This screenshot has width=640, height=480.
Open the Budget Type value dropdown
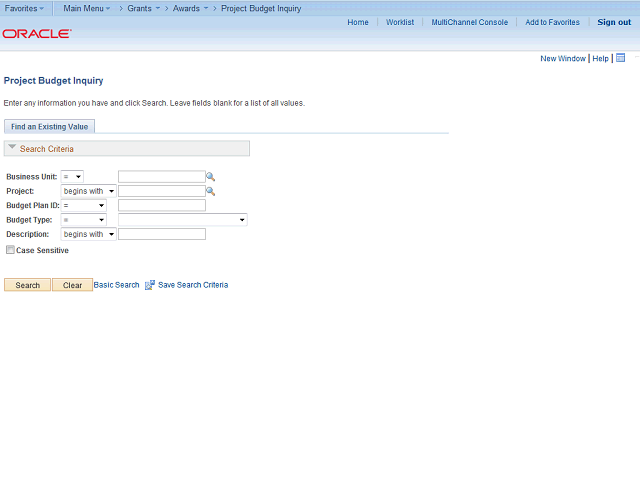182,220
